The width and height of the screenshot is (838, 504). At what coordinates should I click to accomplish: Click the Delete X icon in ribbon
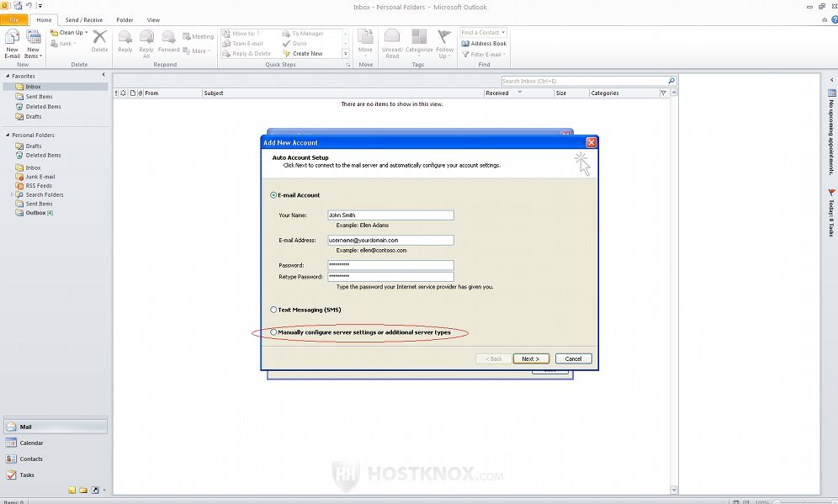[99, 37]
